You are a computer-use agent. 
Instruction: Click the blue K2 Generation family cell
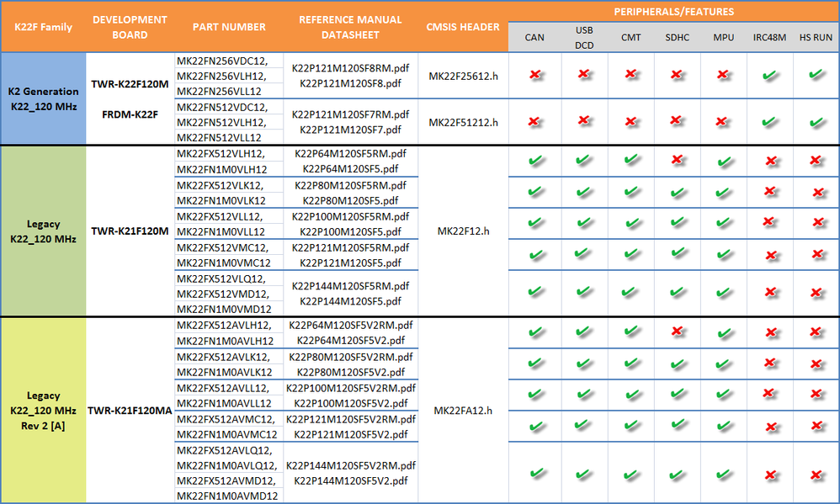point(43,98)
